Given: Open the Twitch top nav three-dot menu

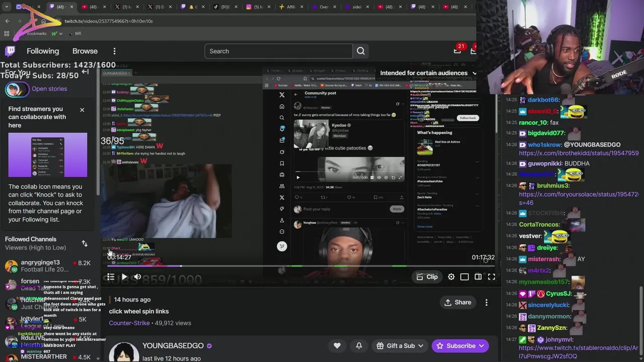Looking at the screenshot, I should (114, 51).
